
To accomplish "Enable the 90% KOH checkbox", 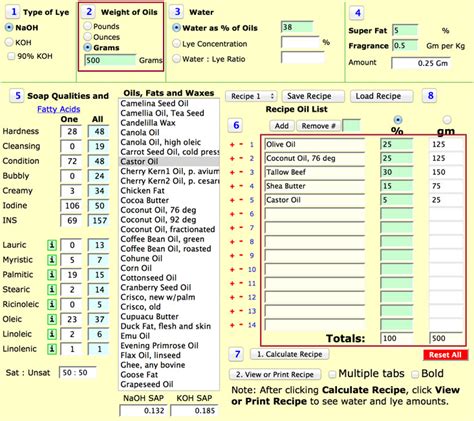I will [11, 56].
